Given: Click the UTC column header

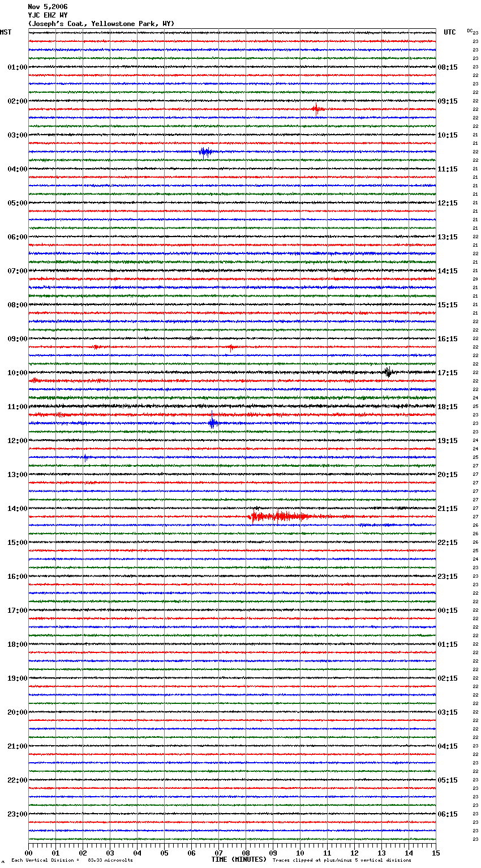Looking at the screenshot, I should point(450,32).
